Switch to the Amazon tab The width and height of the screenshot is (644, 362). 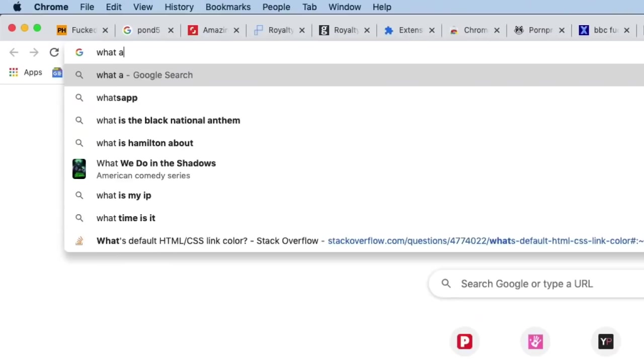pos(214,30)
